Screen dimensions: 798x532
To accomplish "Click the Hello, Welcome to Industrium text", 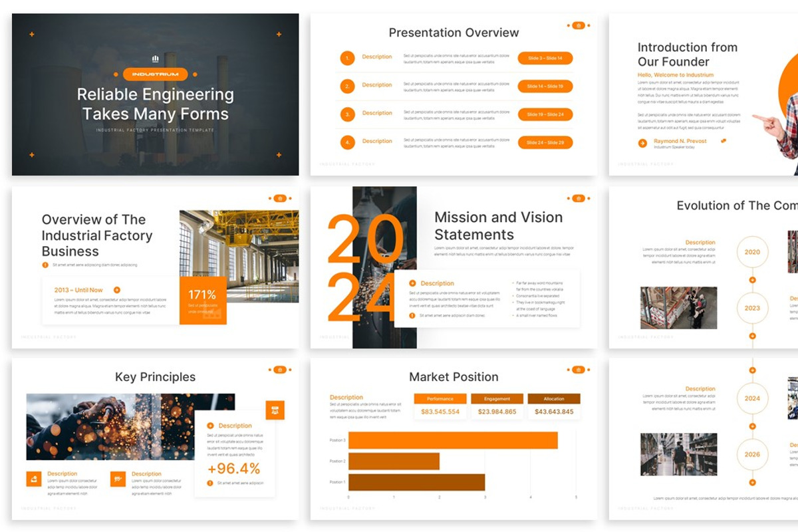I will pyautogui.click(x=676, y=75).
